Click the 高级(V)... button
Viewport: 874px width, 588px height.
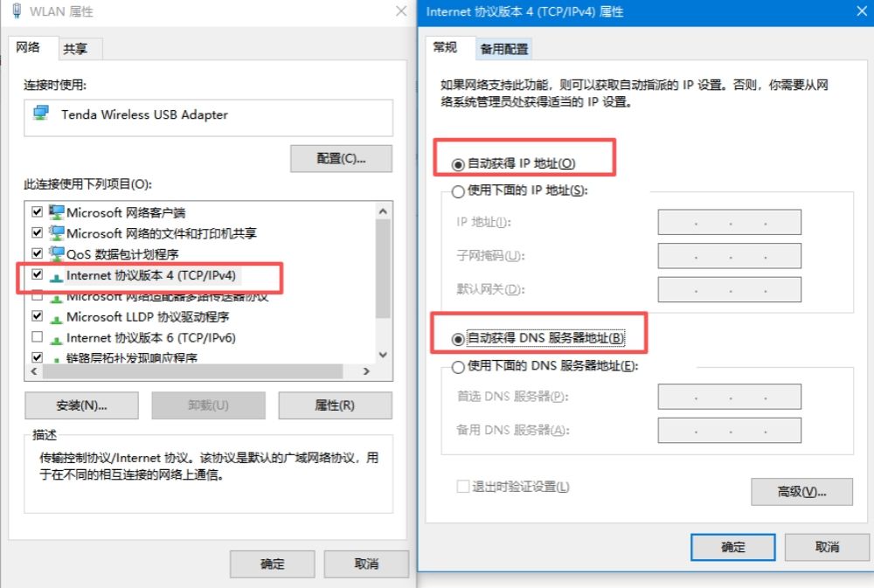click(801, 492)
